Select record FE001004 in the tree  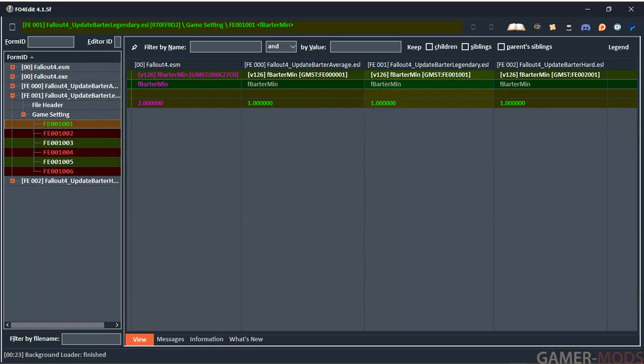[x=58, y=152]
